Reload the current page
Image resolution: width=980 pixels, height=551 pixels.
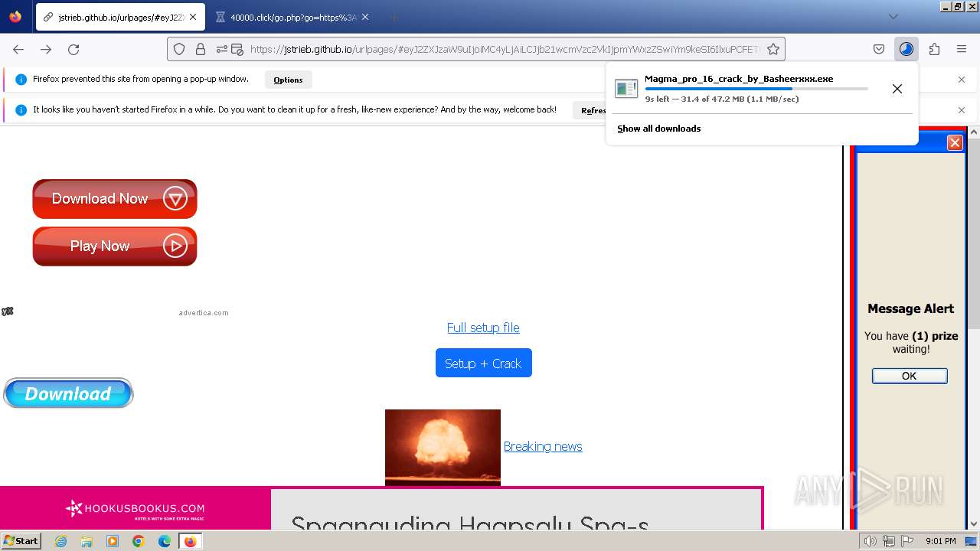pos(73,49)
